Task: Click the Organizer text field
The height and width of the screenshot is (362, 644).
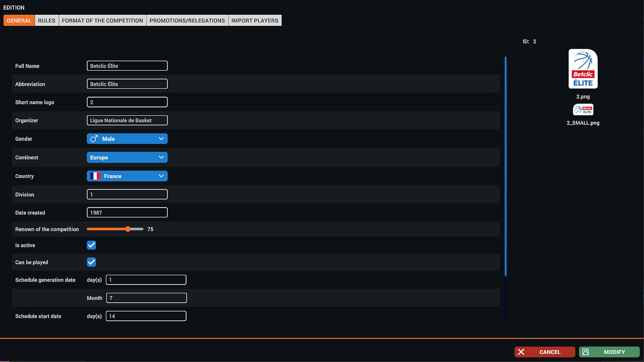Action: [127, 120]
